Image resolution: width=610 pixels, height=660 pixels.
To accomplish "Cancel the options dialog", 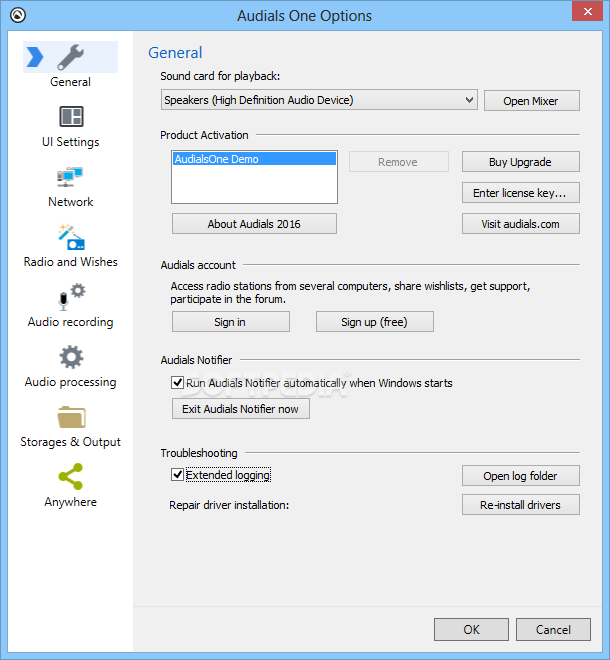I will 553,630.
